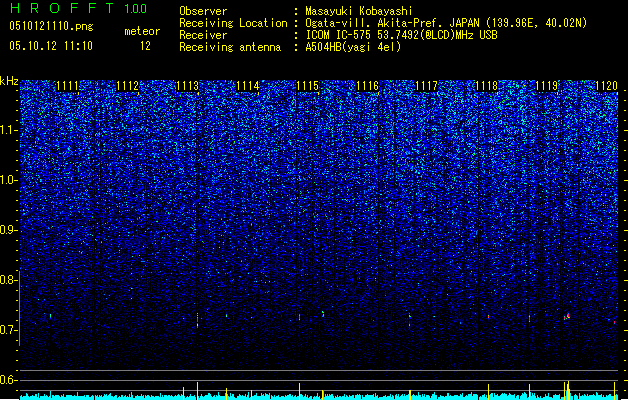
Task: Click the "Observer" field label
Action: [203, 11]
